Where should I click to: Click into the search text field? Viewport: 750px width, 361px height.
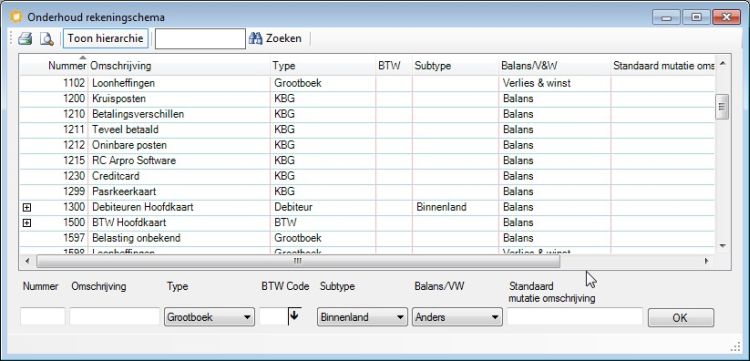point(200,39)
